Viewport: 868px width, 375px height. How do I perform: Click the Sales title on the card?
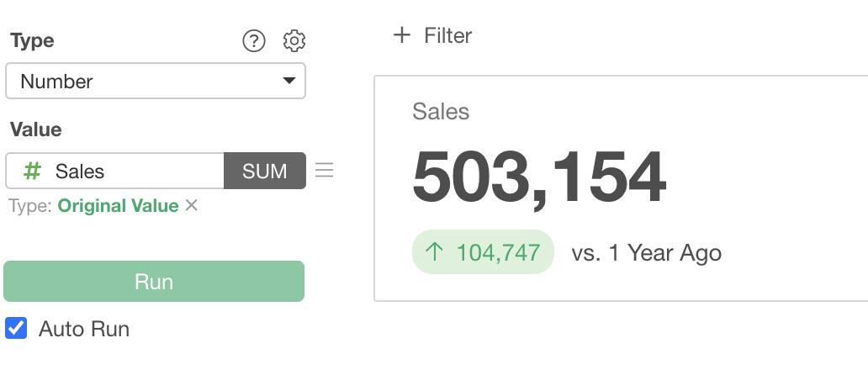click(441, 111)
